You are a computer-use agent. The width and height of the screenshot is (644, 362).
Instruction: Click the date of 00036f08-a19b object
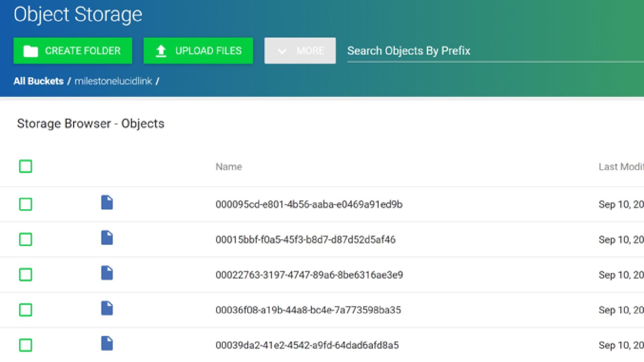tap(621, 310)
